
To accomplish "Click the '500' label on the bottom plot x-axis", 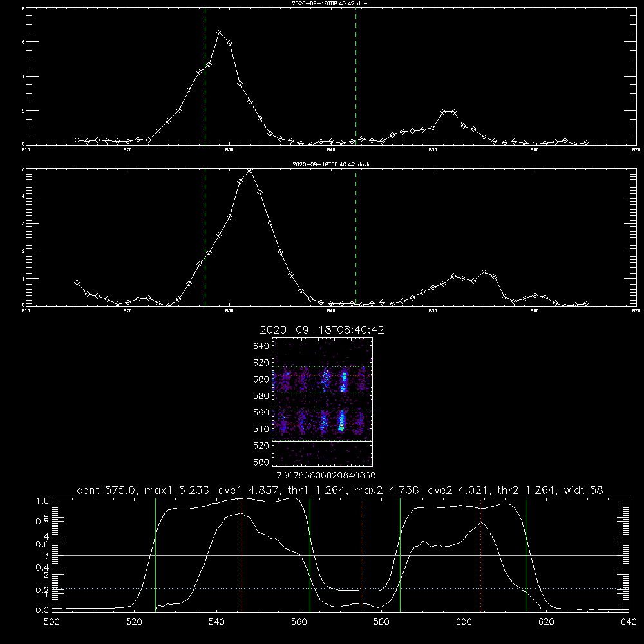I will point(52,622).
